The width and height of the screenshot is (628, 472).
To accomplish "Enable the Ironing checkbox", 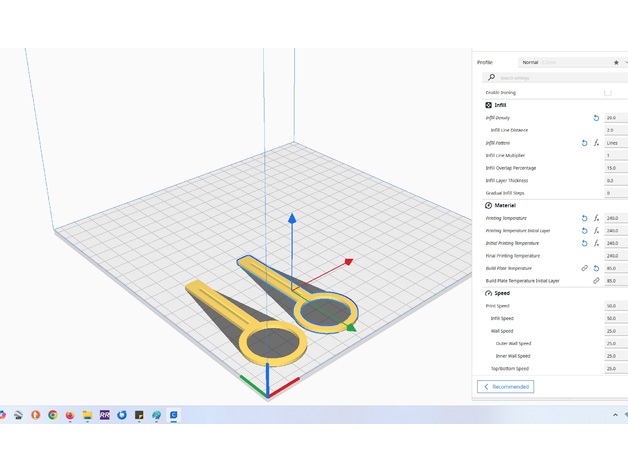I will pyautogui.click(x=607, y=92).
